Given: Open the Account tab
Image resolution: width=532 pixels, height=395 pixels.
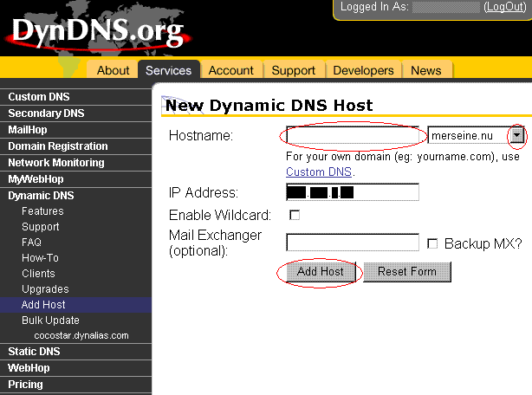Looking at the screenshot, I should pyautogui.click(x=231, y=71).
